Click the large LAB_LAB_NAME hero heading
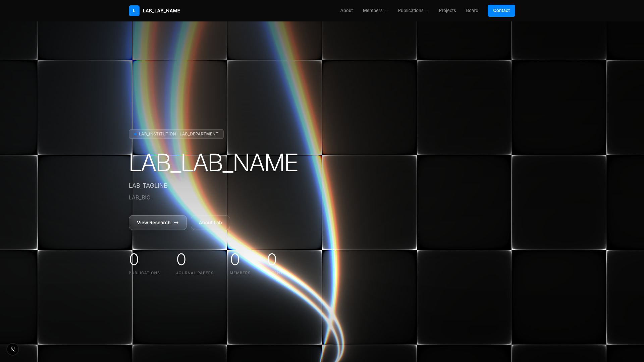Viewport: 644px width, 362px height. click(x=213, y=163)
